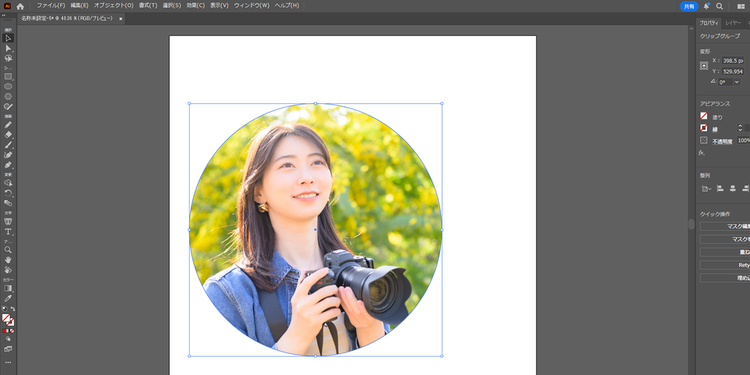
Task: Switch to the レイヤー panel tab
Action: pos(733,23)
